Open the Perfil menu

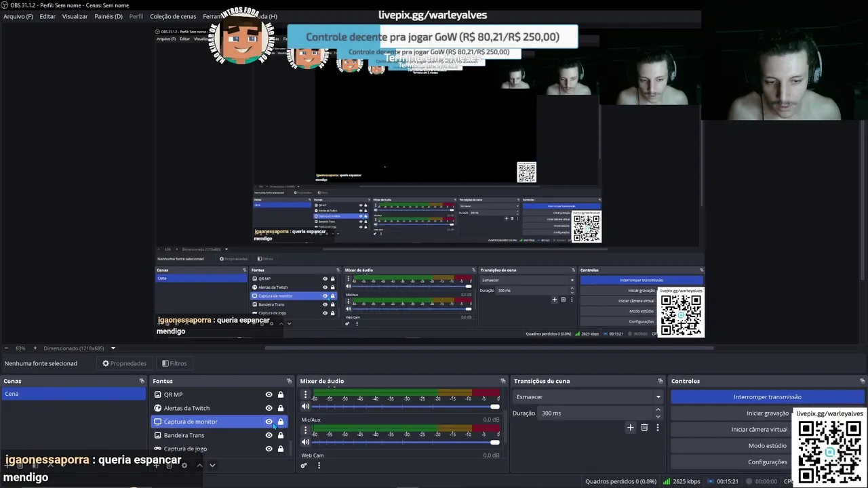[136, 16]
